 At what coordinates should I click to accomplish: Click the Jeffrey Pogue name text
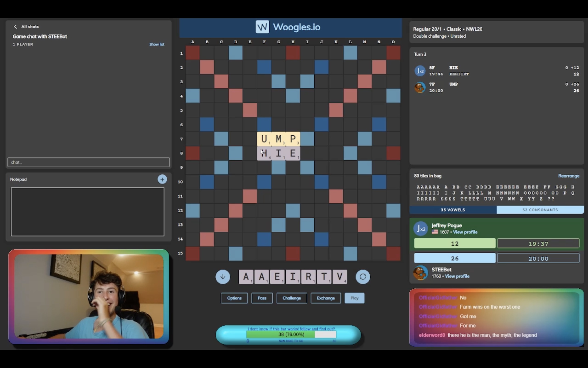coord(447,225)
